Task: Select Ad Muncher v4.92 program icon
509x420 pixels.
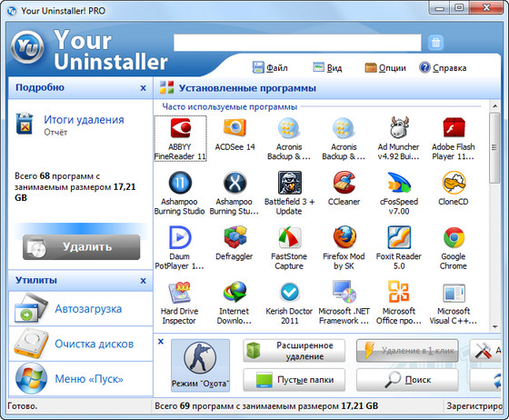Action: 399,127
